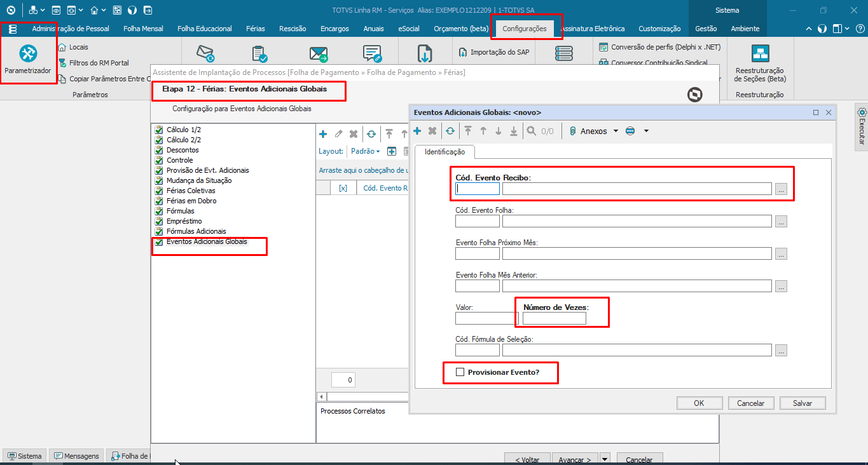Click the envelope with green arrow ribbon icon
This screenshot has width=868, height=465.
point(318,54)
